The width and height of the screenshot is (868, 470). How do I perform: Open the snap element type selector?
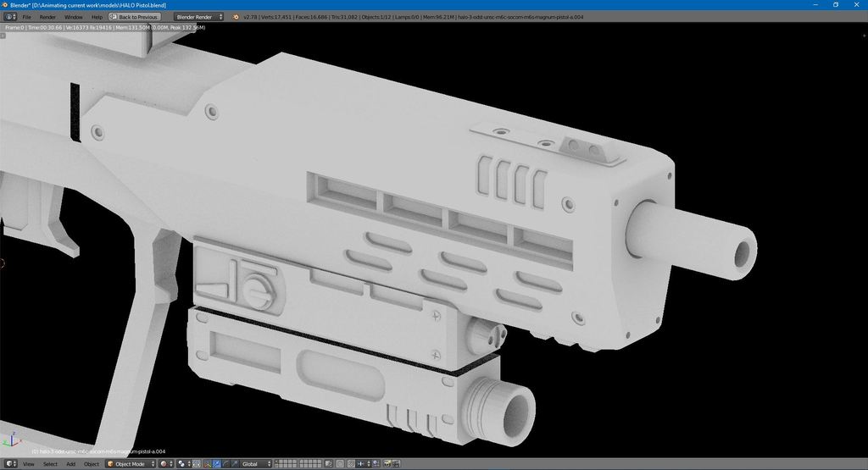click(x=363, y=464)
